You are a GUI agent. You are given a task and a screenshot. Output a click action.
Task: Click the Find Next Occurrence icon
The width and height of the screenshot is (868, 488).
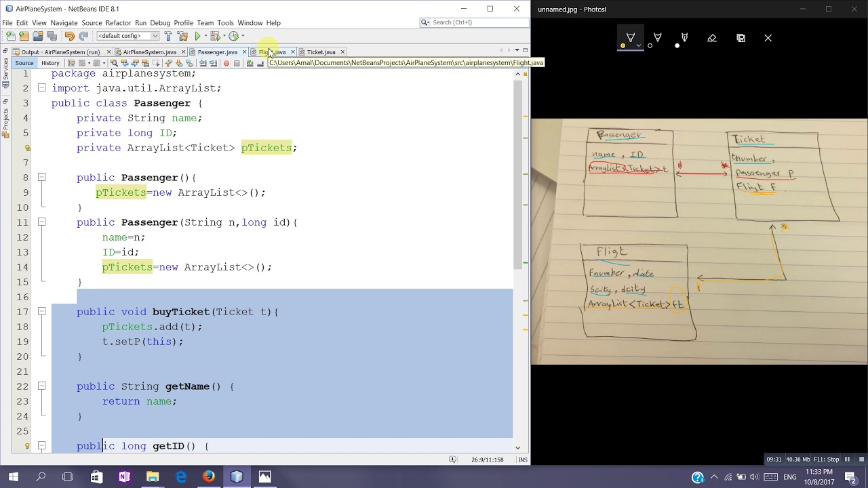tap(135, 63)
